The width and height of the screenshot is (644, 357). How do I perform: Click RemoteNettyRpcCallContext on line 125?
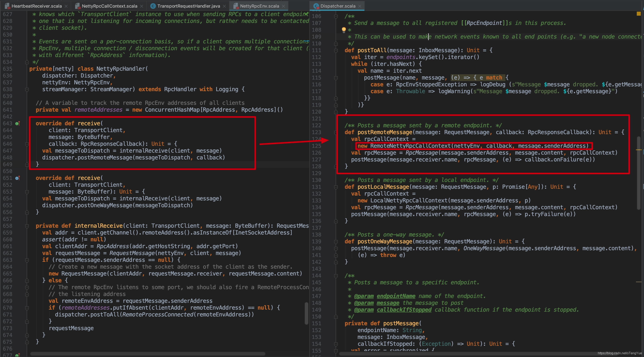pos(410,146)
